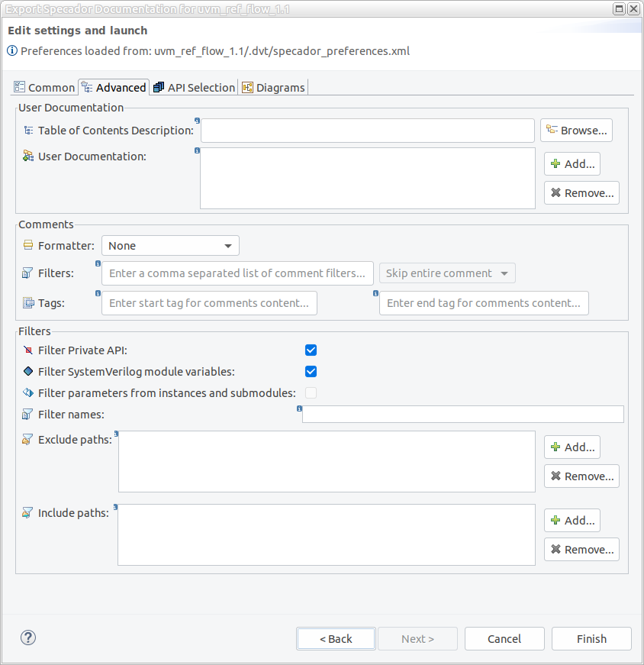Click Add next to Exclude paths
This screenshot has width=644, height=665.
click(572, 447)
